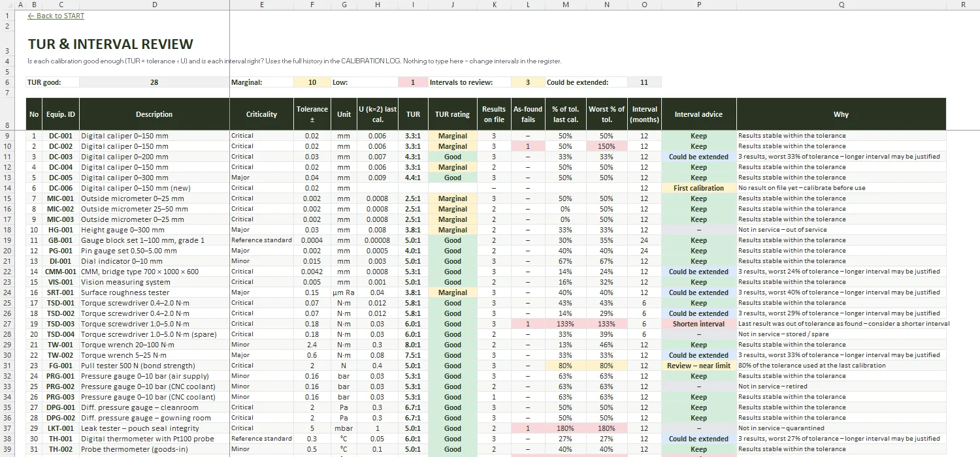The width and height of the screenshot is (980, 457).
Task: Select column D header letter
Action: 154,5
